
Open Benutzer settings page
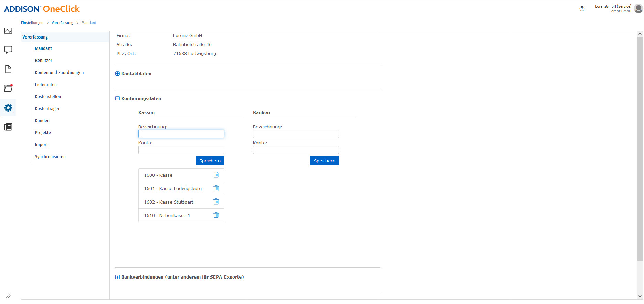click(43, 61)
